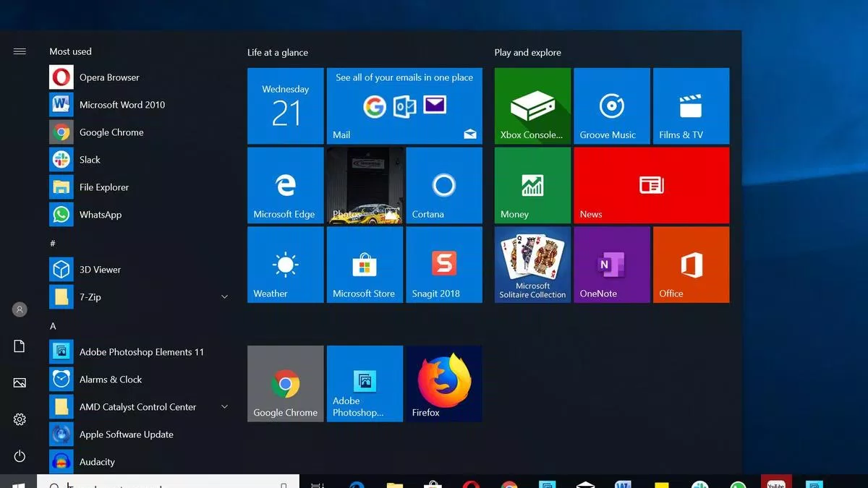Open the Money tile
The image size is (868, 488).
point(532,184)
